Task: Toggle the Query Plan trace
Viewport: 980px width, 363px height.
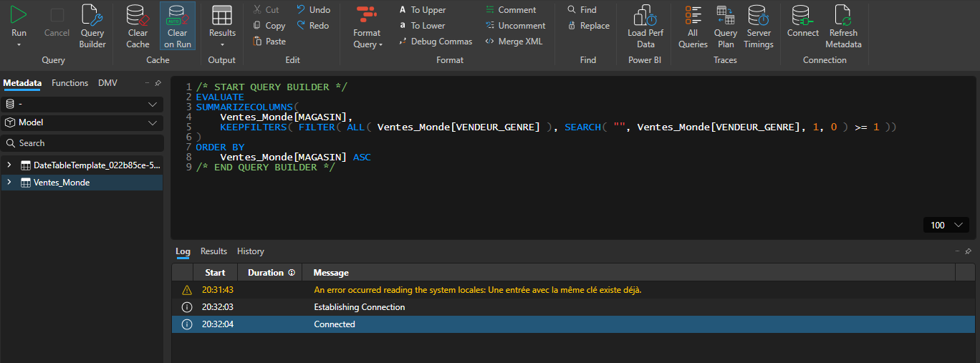Action: 726,26
